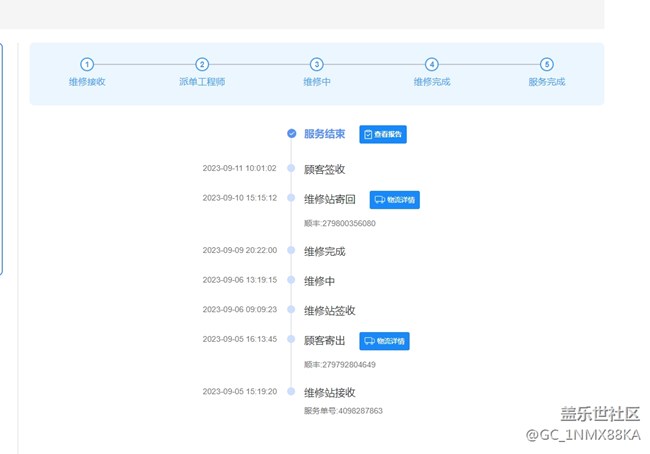Click the timeline dot for 顾客签收
This screenshot has height=454, width=650.
tap(291, 169)
